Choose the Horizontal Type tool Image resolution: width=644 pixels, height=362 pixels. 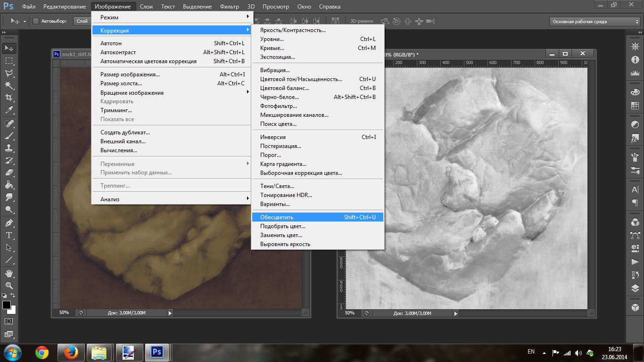[8, 235]
